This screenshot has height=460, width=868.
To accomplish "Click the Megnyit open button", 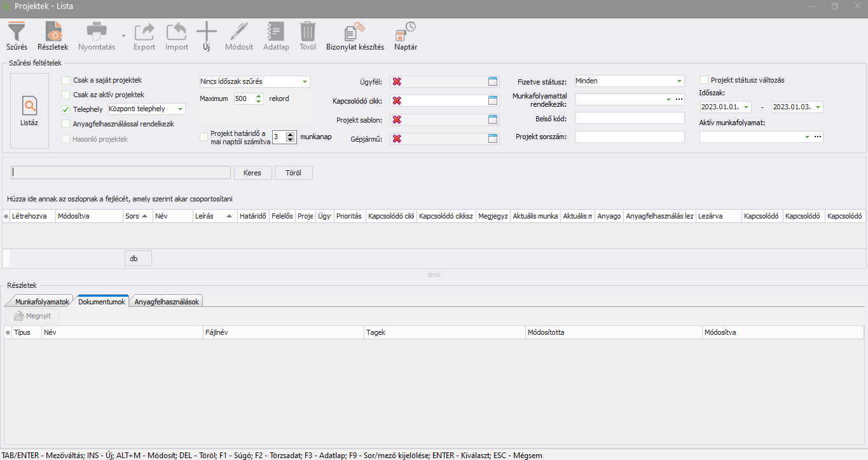I will pyautogui.click(x=32, y=316).
